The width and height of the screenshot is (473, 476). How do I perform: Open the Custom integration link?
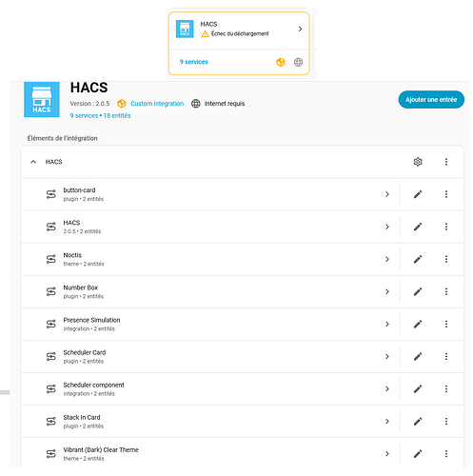157,104
